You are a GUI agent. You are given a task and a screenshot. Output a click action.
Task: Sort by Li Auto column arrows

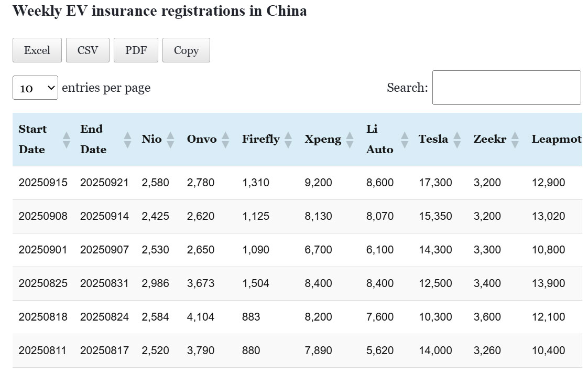[405, 140]
